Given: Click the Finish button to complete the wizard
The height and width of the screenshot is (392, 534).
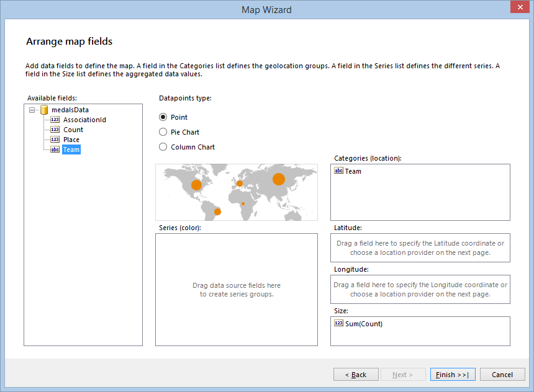Looking at the screenshot, I should coord(453,374).
